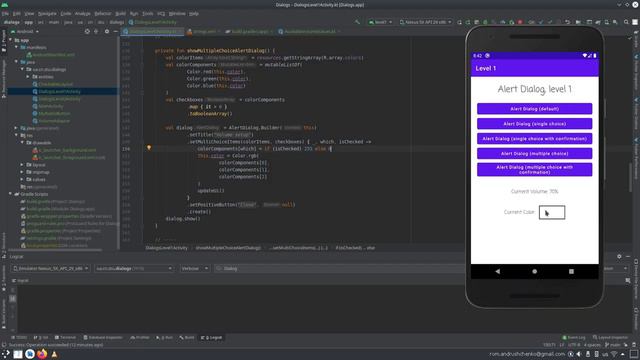Image resolution: width=640 pixels, height=360 pixels.
Task: Collapse the manifests folder
Action: [x=16, y=47]
